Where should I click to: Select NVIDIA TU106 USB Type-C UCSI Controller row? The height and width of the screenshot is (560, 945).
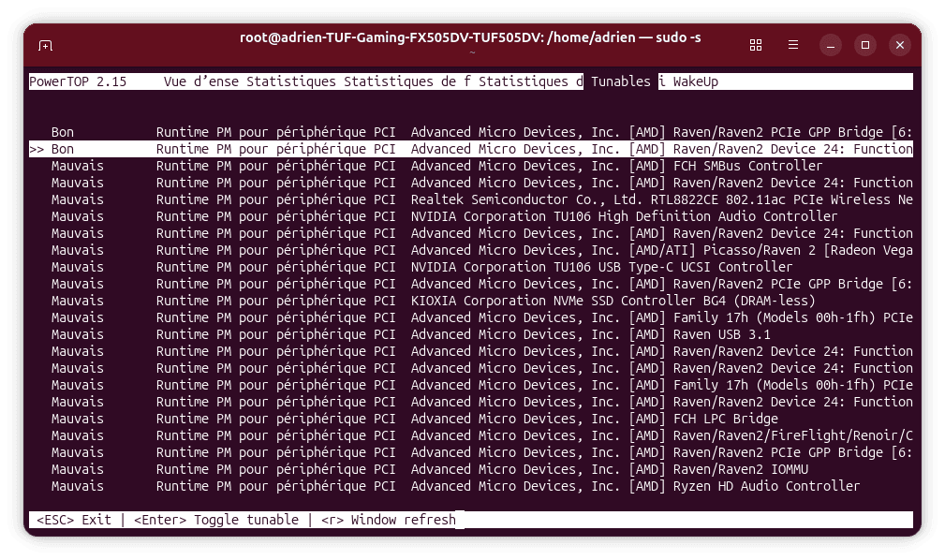pyautogui.click(x=471, y=267)
